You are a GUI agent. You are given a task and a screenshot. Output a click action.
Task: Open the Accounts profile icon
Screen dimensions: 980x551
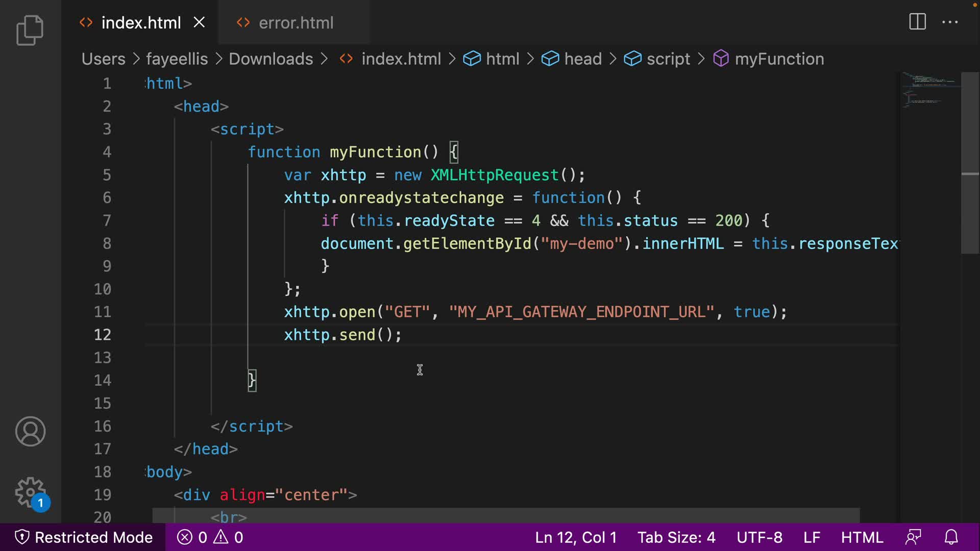pyautogui.click(x=30, y=432)
